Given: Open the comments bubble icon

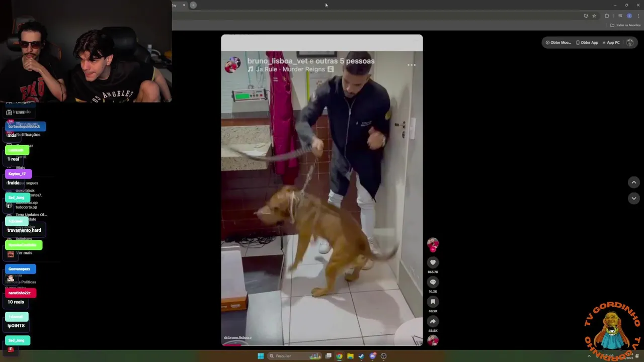Looking at the screenshot, I should 433,282.
